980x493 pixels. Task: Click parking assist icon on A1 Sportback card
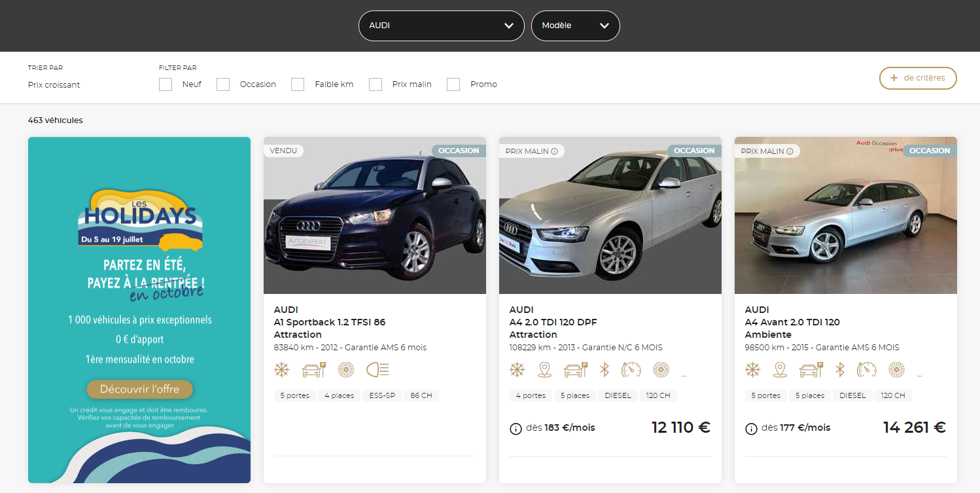[x=313, y=370]
